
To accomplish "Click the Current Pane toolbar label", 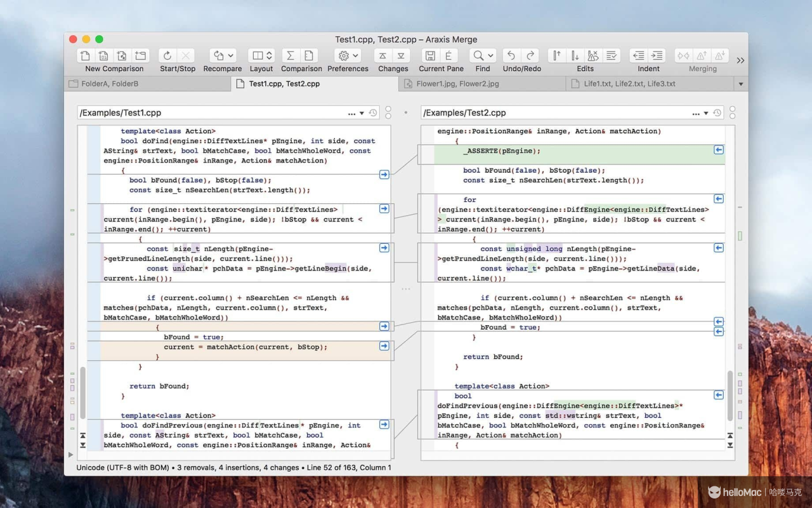I will (442, 69).
